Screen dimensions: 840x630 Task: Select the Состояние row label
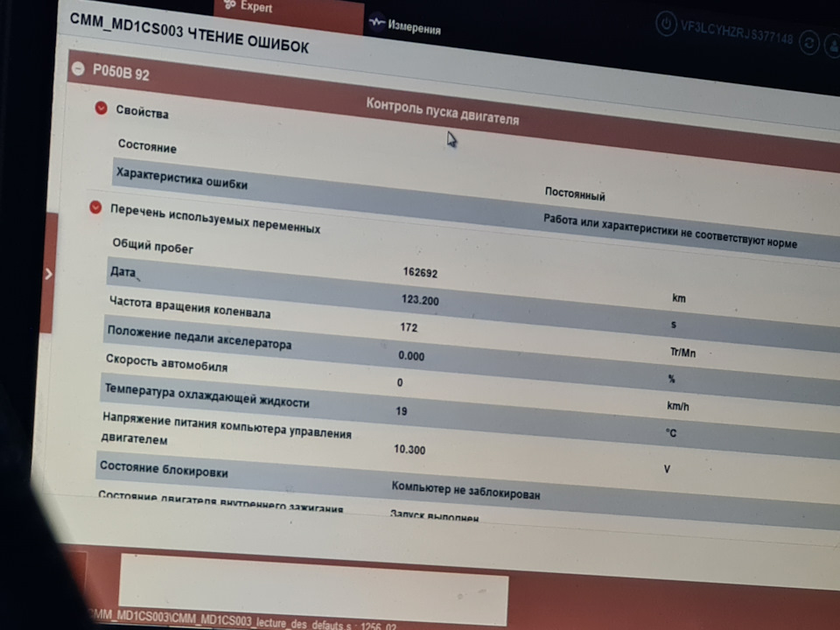[x=147, y=146]
